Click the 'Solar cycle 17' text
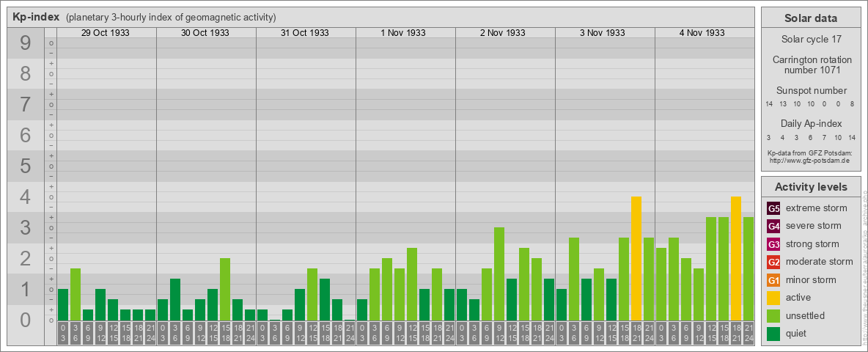The width and height of the screenshot is (868, 352). (x=811, y=40)
